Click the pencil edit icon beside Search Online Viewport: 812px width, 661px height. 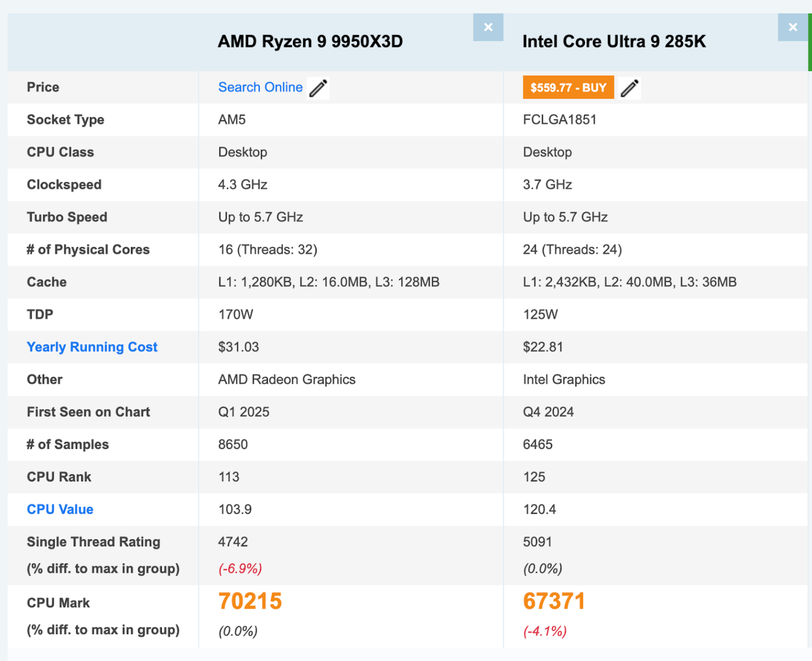pos(318,87)
